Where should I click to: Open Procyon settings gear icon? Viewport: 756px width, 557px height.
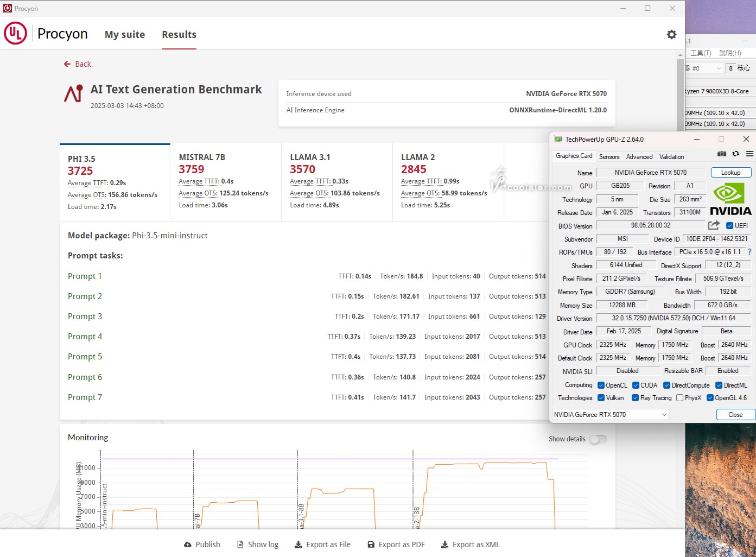(671, 34)
